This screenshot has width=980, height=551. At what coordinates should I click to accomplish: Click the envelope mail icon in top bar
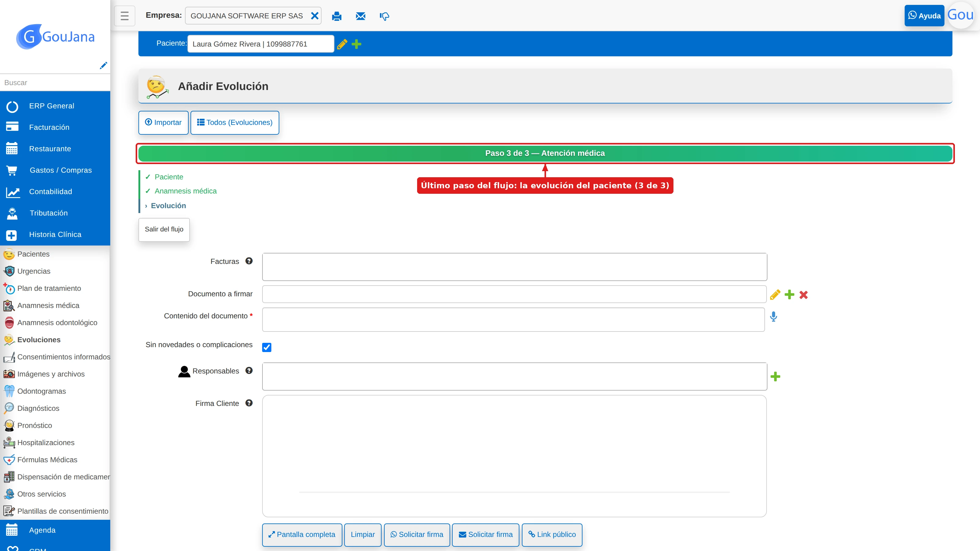(360, 16)
